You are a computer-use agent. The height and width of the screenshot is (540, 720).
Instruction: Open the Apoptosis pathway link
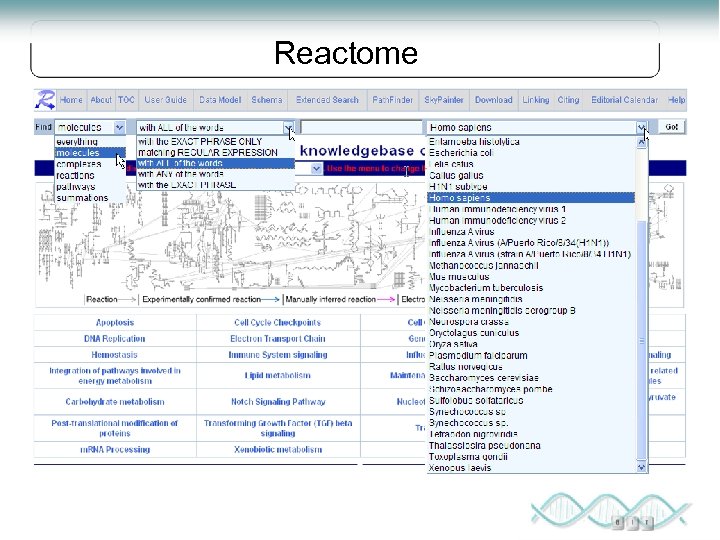click(x=115, y=322)
